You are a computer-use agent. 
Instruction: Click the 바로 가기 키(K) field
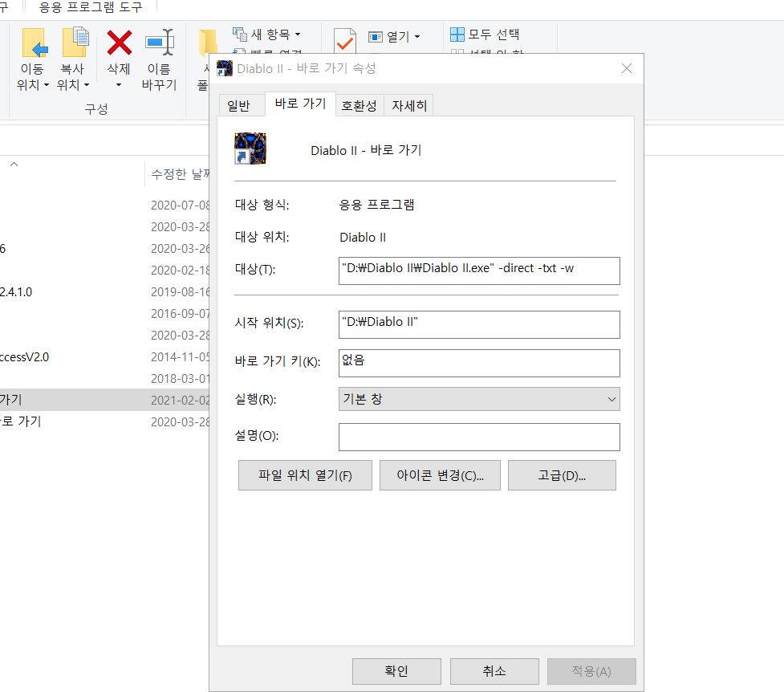(479, 363)
